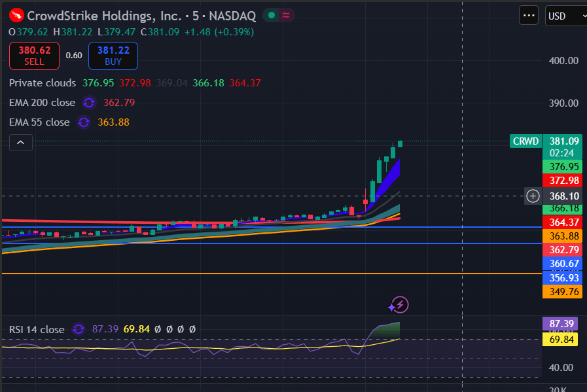The height and width of the screenshot is (392, 587).
Task: Click the 0.60 spread value
Action: point(74,56)
